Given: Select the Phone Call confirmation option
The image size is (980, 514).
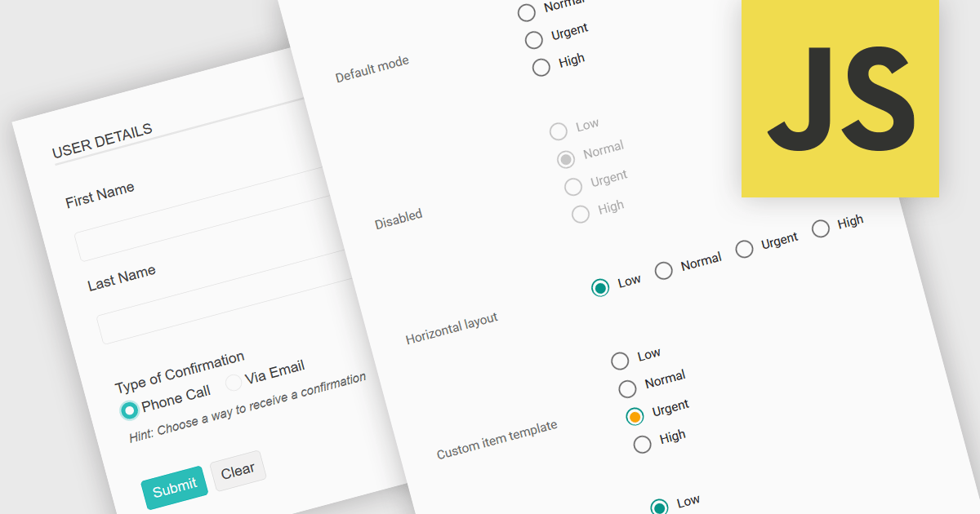Looking at the screenshot, I should pyautogui.click(x=129, y=410).
